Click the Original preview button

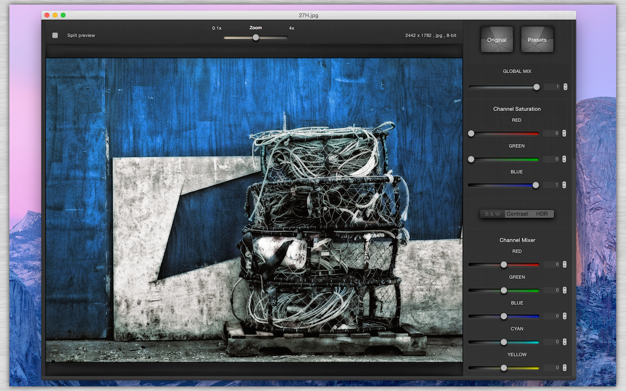[496, 40]
